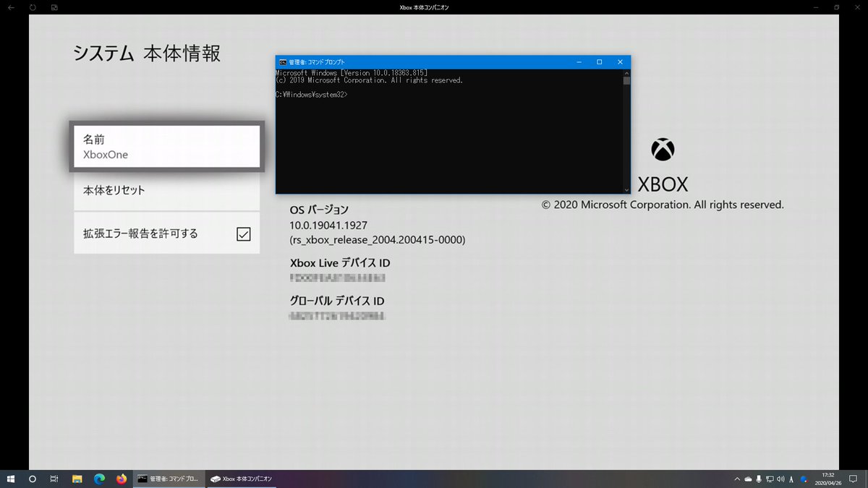
Task: Click the blue circular tray icon
Action: coord(804,479)
